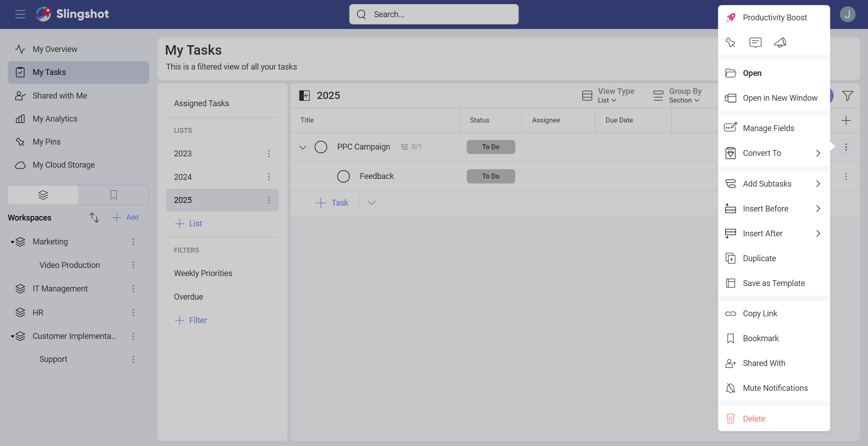Viewport: 868px width, 446px height.
Task: Open the hamburger navigation menu
Action: 20,14
